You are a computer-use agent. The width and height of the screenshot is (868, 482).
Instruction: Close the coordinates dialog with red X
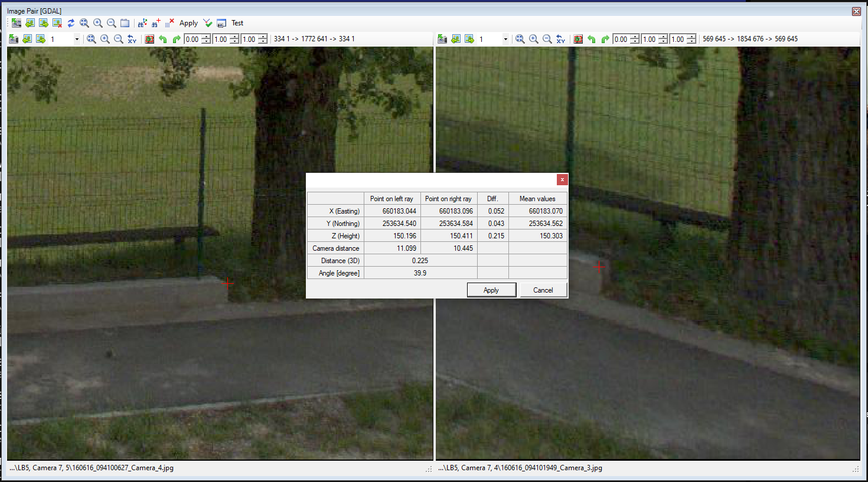pyautogui.click(x=562, y=179)
